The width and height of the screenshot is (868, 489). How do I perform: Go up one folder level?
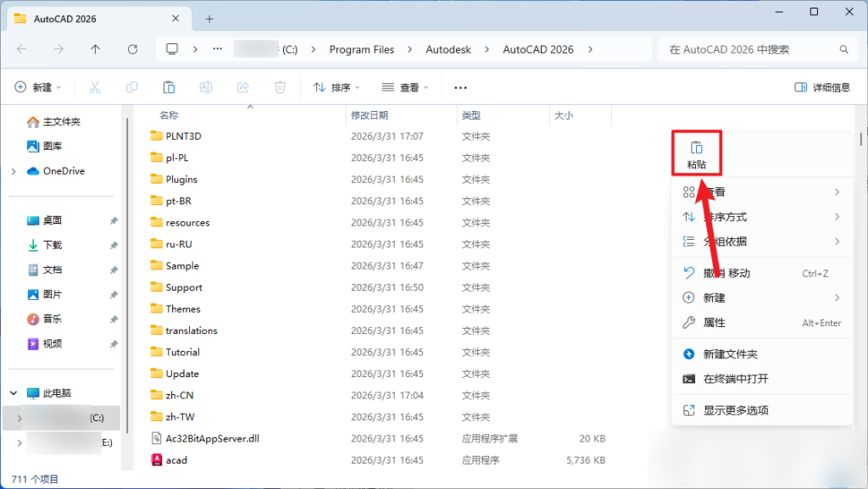pyautogui.click(x=95, y=49)
